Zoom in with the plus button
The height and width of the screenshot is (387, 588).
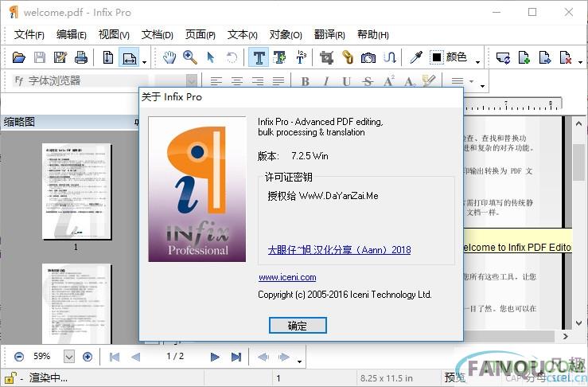pyautogui.click(x=88, y=357)
